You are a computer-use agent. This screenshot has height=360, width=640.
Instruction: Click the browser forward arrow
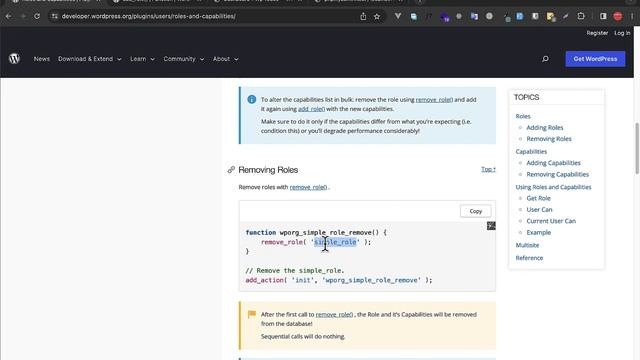click(x=23, y=16)
